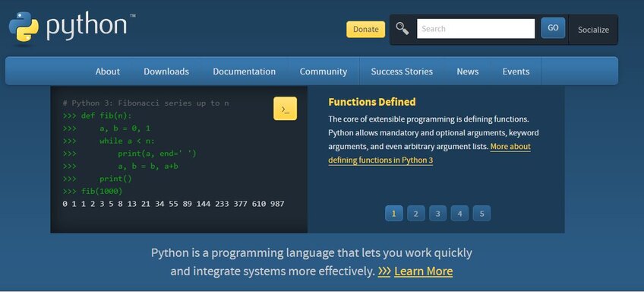Launch the interactive shell with the yellow prompt button
644x292 pixels.
point(285,109)
